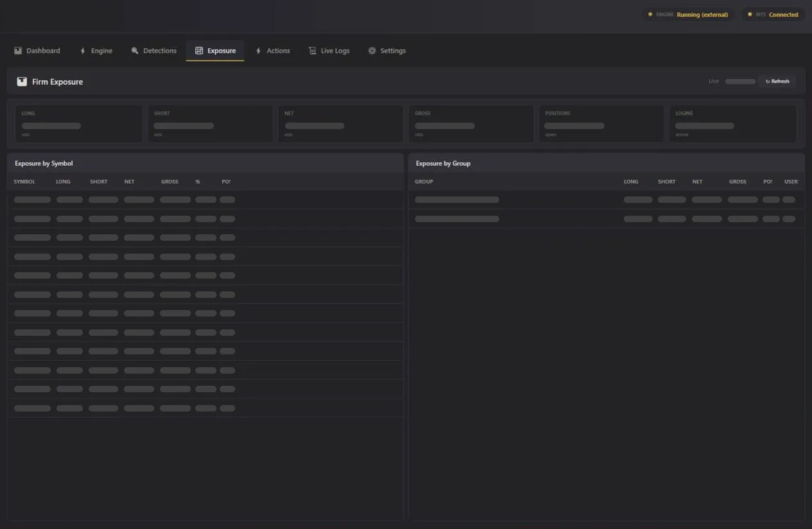
Task: Open the Engine tab
Action: point(96,51)
